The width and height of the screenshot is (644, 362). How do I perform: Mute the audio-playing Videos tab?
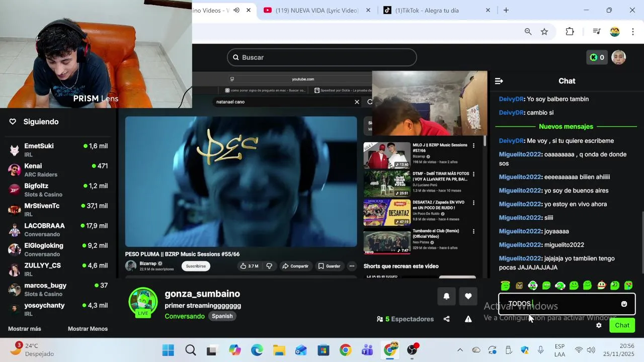[x=236, y=10]
